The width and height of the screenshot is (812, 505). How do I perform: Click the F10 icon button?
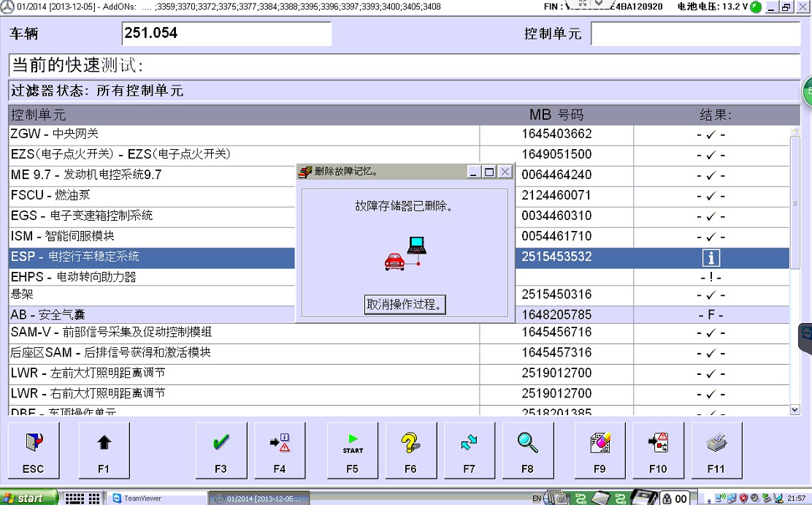coord(658,449)
